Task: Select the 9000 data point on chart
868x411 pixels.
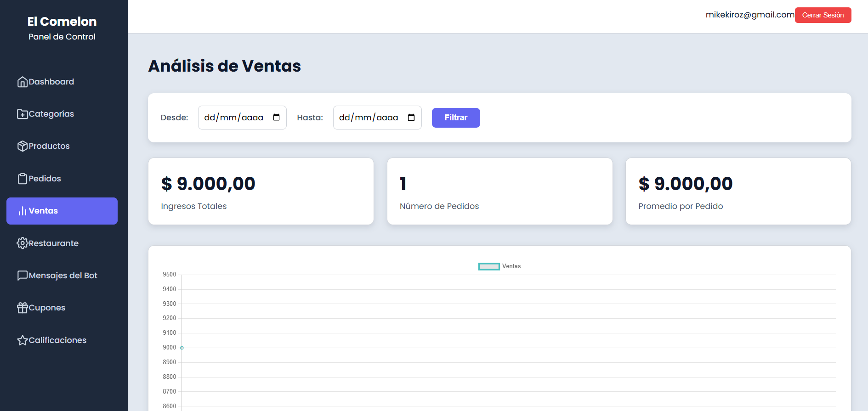Action: tap(182, 348)
